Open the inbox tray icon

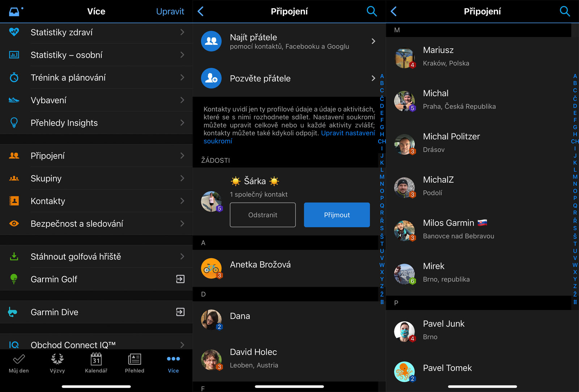14,12
